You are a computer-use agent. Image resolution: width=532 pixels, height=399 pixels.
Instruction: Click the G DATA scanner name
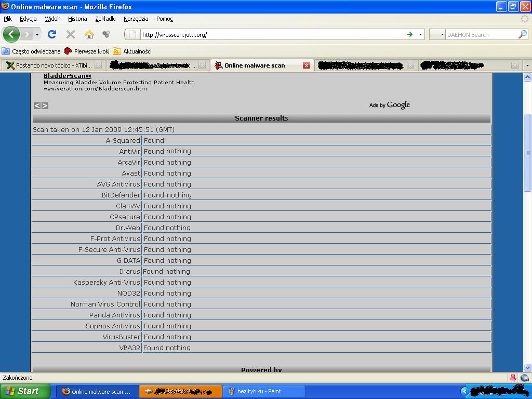pos(129,261)
